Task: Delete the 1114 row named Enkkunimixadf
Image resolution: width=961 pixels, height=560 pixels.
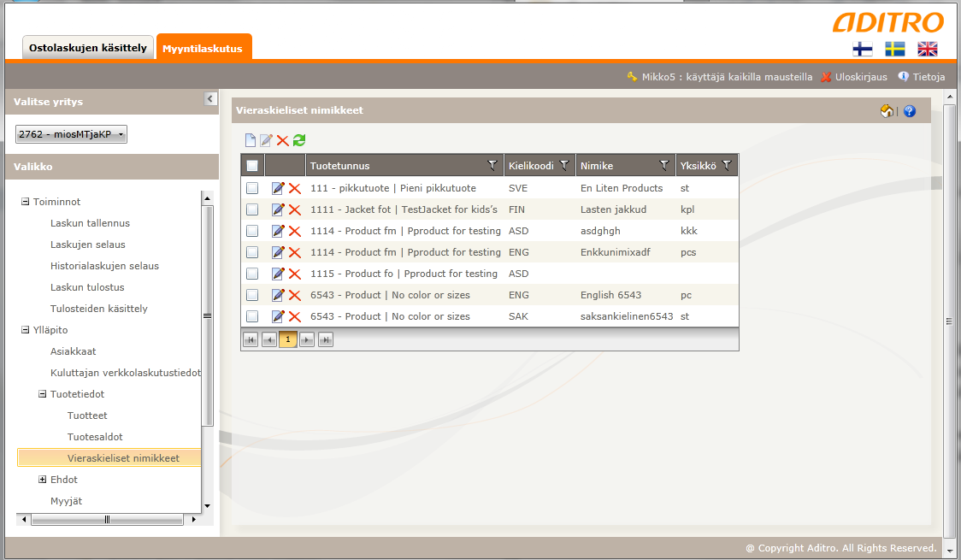Action: (x=295, y=252)
